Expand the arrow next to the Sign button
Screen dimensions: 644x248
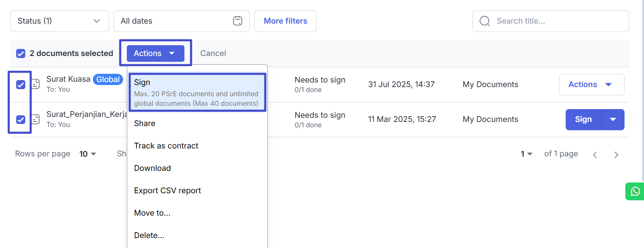[x=613, y=119]
